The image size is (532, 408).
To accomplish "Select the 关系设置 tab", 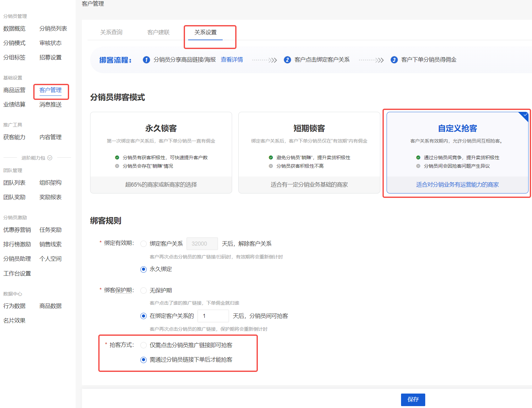I will click(205, 32).
